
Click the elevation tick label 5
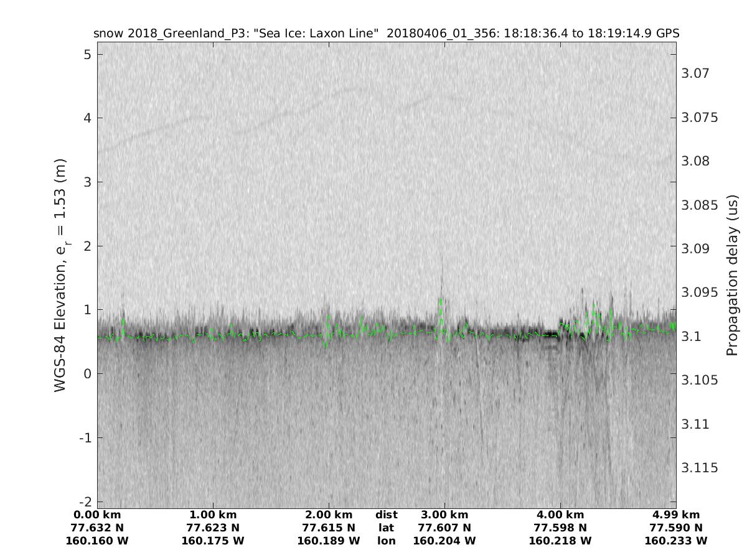pyautogui.click(x=88, y=54)
